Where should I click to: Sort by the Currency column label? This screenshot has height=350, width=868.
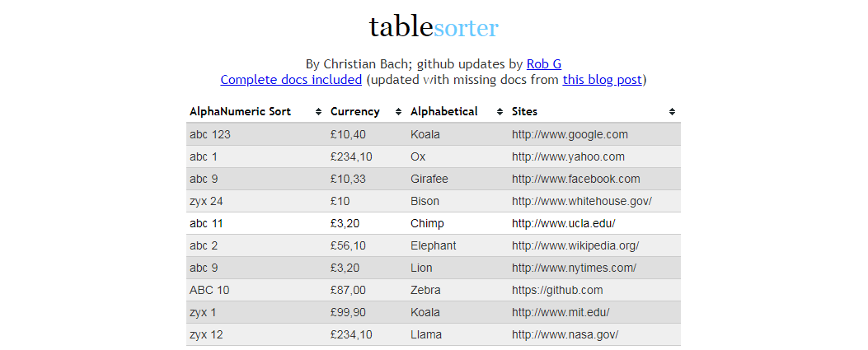tap(354, 112)
